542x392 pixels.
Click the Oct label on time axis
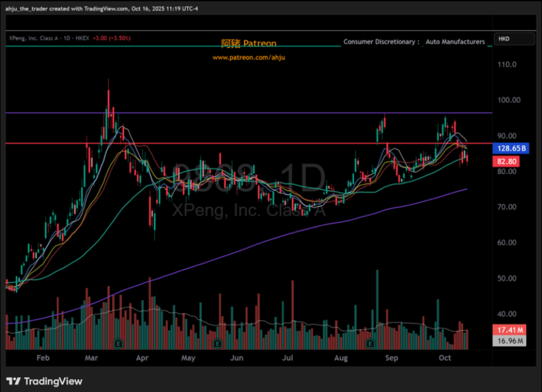445,358
